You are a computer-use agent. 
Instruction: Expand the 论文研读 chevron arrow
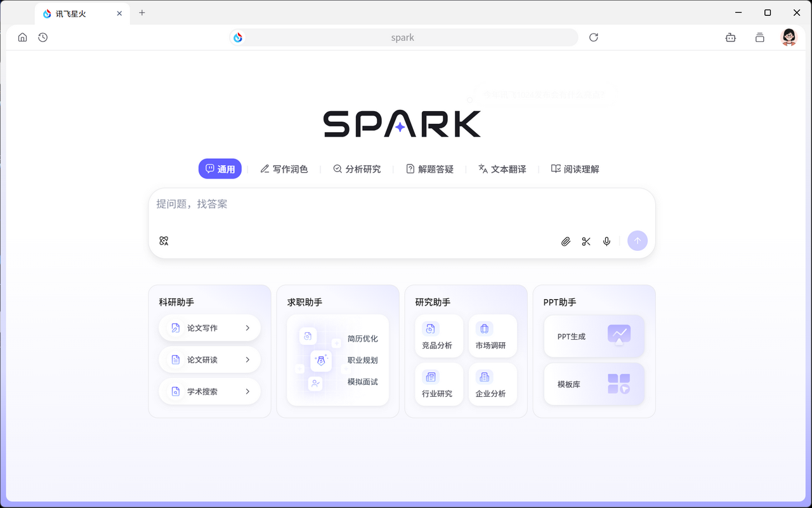point(247,360)
